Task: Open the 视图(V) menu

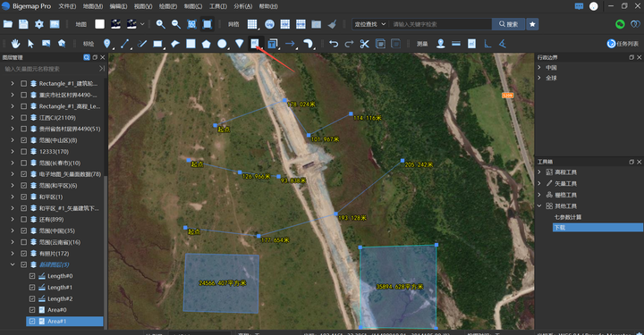Action: pos(143,6)
